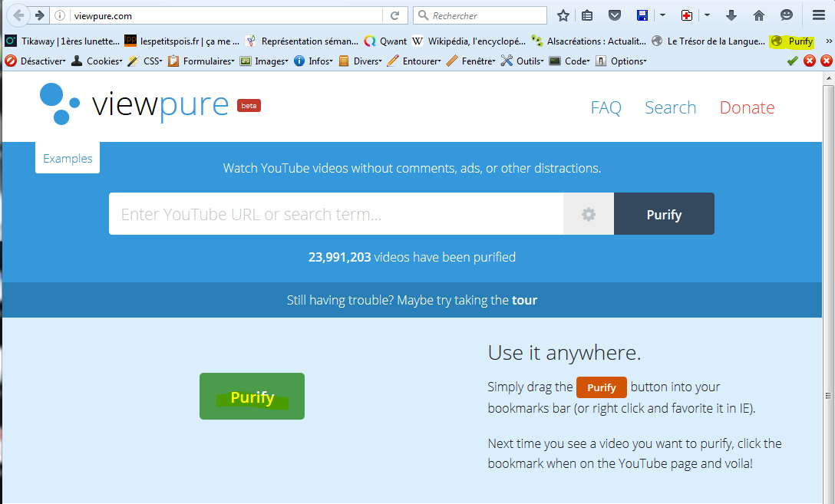Click the Pocket icon in toolbar

tap(615, 15)
